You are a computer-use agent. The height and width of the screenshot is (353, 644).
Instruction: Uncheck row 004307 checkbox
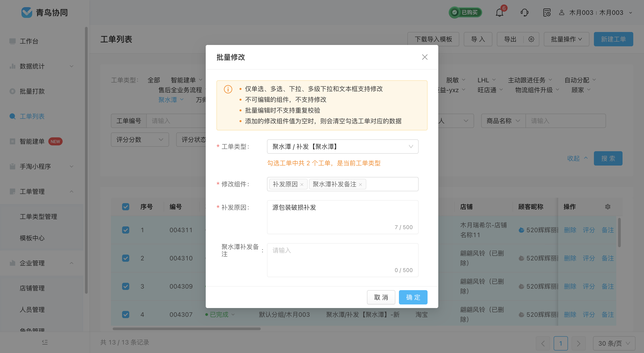(125, 315)
